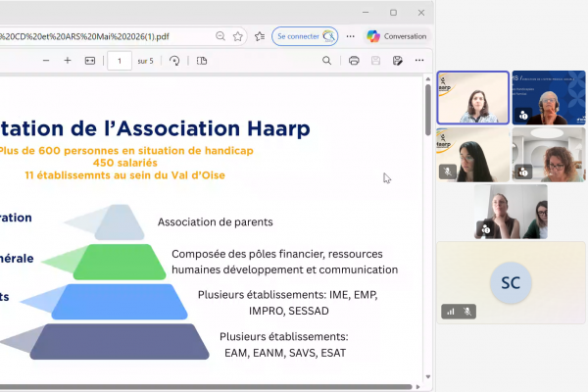Click the vertical scrollbar thumb
The width and height of the screenshot is (588, 392).
(x=428, y=110)
